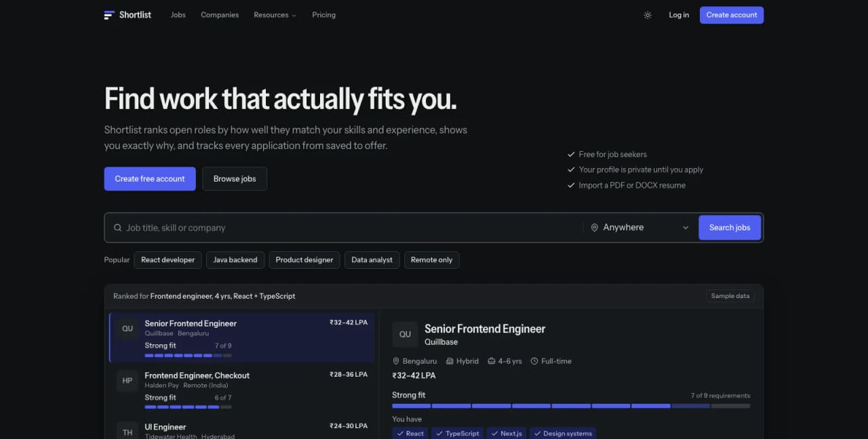The image size is (868, 439).
Task: Toggle the light/dark theme sun icon
Action: tap(648, 15)
